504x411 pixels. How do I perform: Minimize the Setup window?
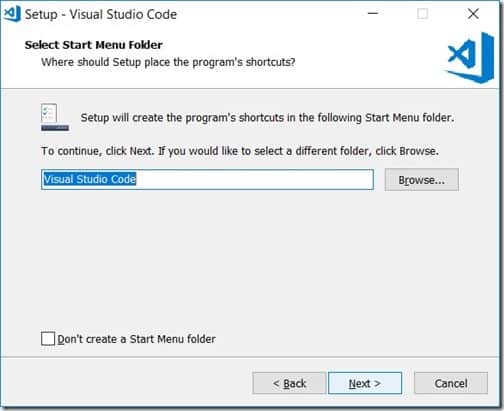point(373,14)
